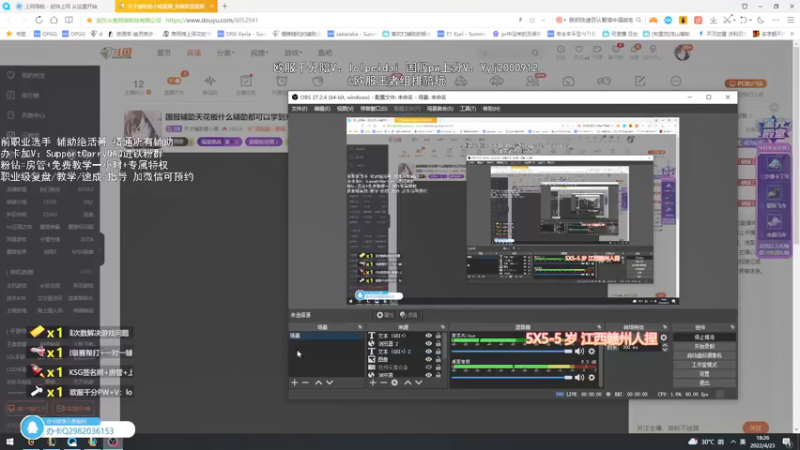The image size is (800, 450).
Task: Pop out the 来源 dock panel
Action: [x=442, y=327]
